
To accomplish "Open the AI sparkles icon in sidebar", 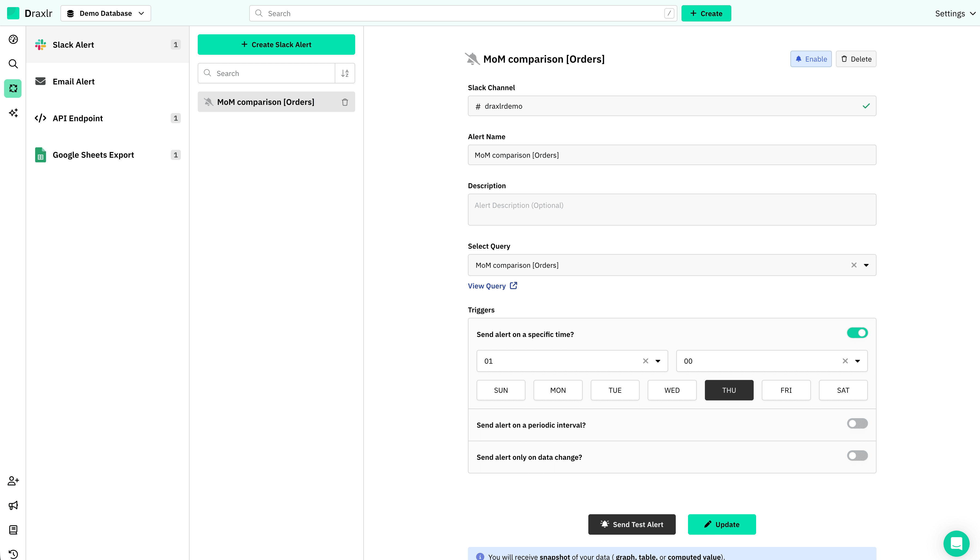I will coord(13,113).
